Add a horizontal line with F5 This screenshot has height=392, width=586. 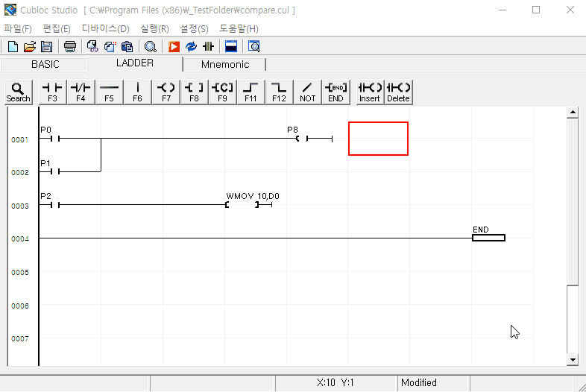coord(109,92)
